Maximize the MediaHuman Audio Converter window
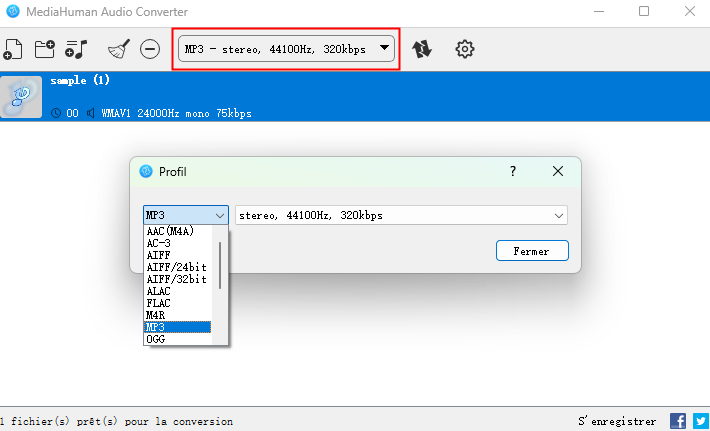 pos(644,11)
